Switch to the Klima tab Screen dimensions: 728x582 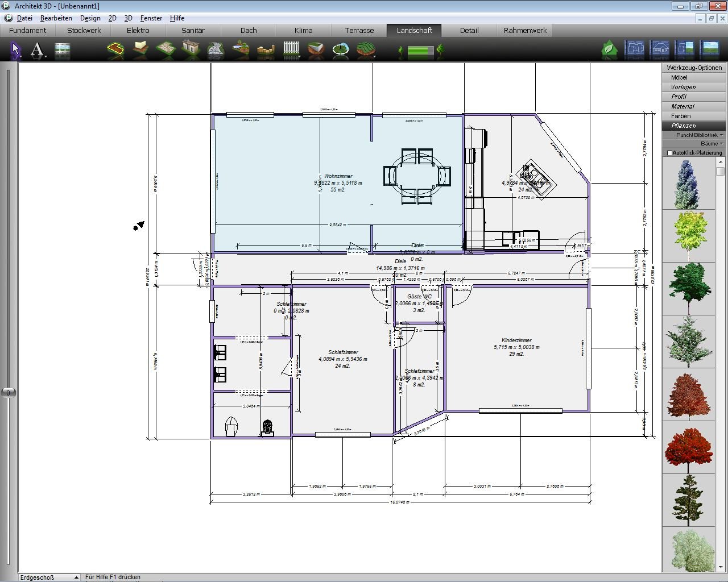(x=304, y=31)
